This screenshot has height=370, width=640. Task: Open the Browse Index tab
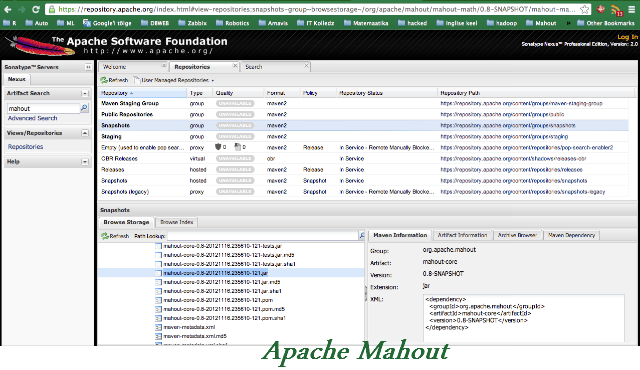pyautogui.click(x=176, y=222)
